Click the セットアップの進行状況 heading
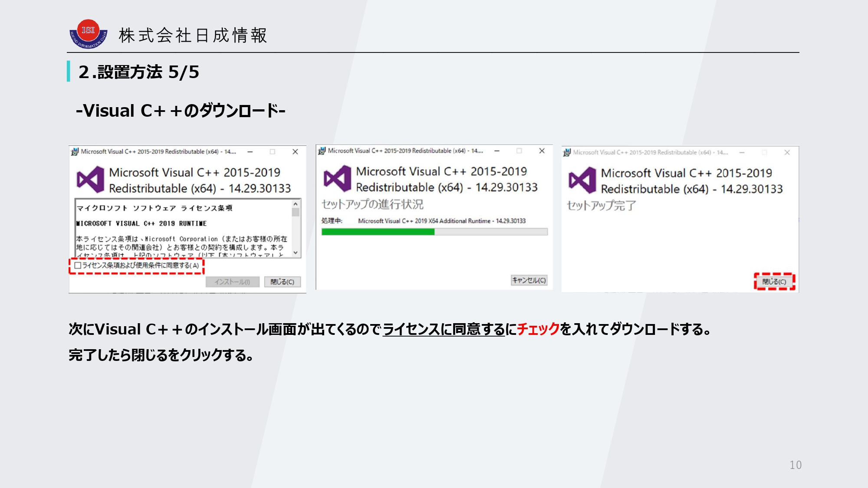The width and height of the screenshot is (868, 488). tap(372, 204)
